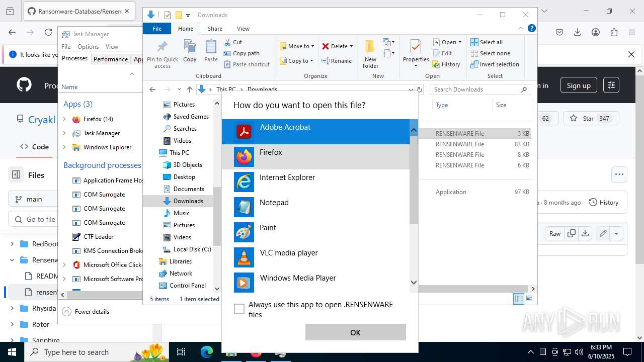The height and width of the screenshot is (362, 644).
Task: Click Rename in the Organize group
Action: (x=337, y=61)
